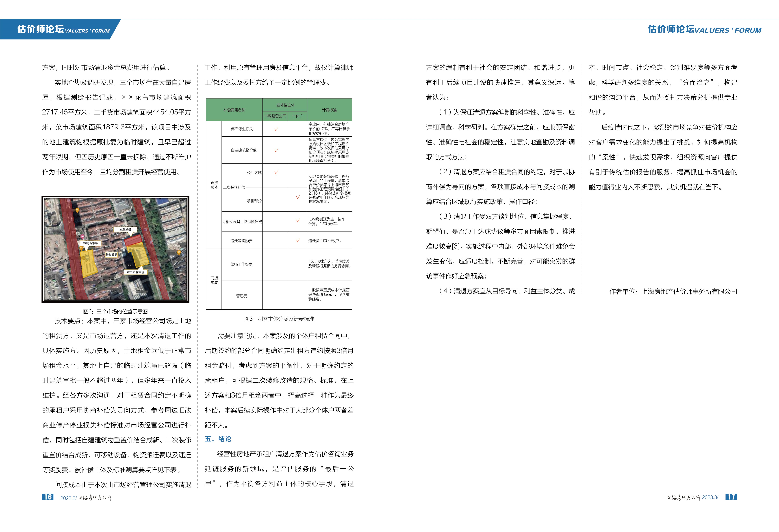Click the caption 图2：三个市场的位置示意图
This screenshot has height=532, width=779.
pos(115,311)
